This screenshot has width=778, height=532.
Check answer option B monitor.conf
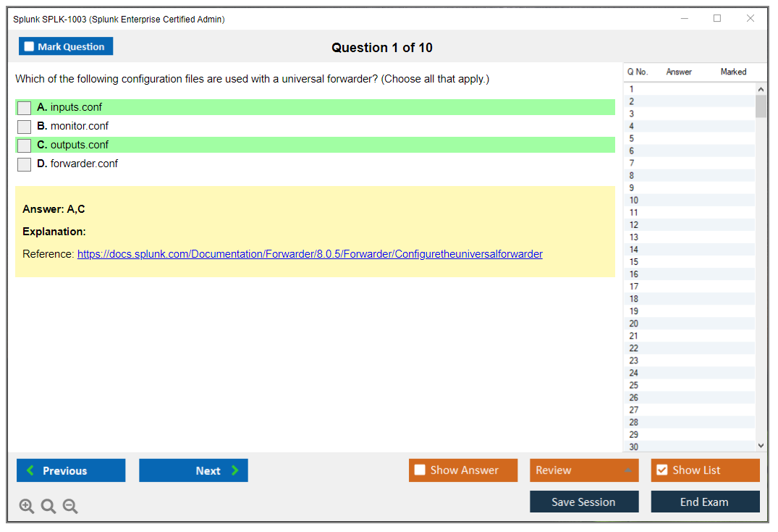(x=25, y=127)
